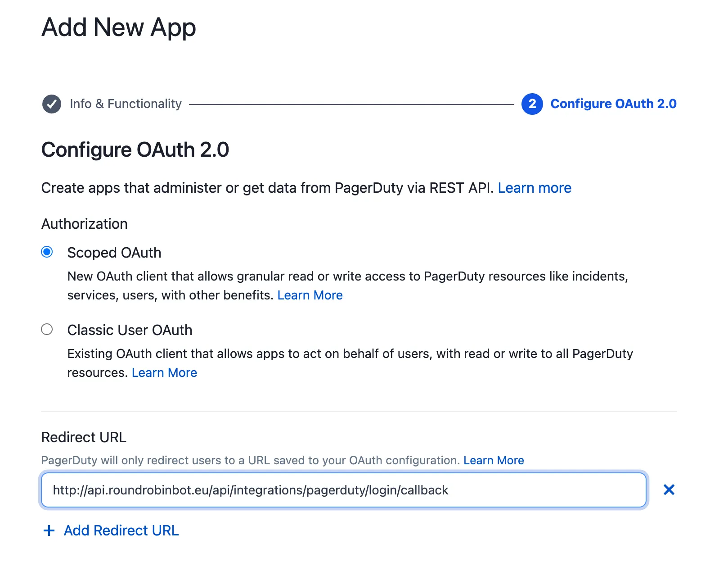
Task: Click the step 2 circle badge
Action: tap(532, 104)
